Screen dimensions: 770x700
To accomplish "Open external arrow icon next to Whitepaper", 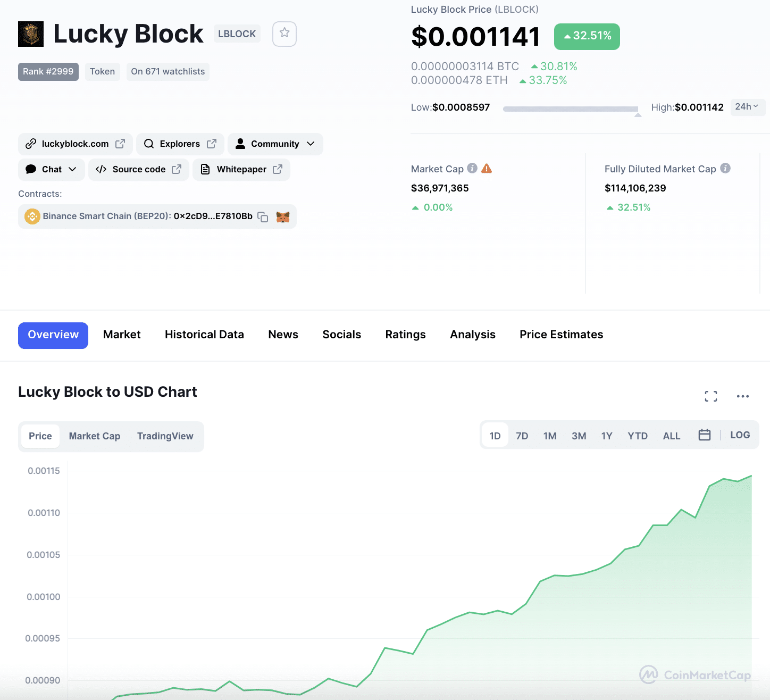I will pyautogui.click(x=278, y=169).
